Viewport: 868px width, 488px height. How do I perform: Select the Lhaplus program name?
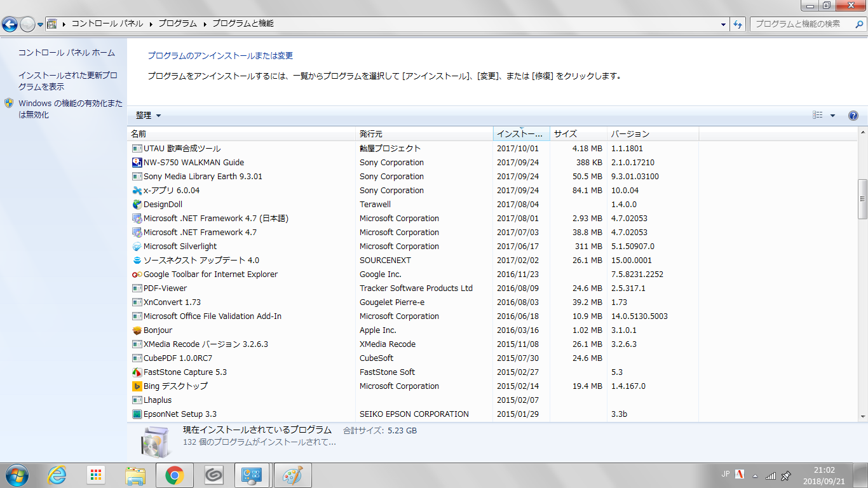pos(158,400)
